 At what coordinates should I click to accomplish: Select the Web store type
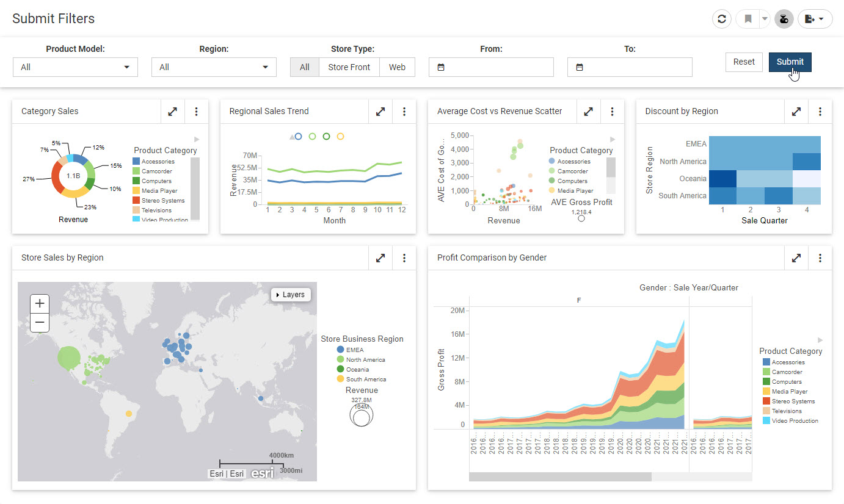point(397,67)
